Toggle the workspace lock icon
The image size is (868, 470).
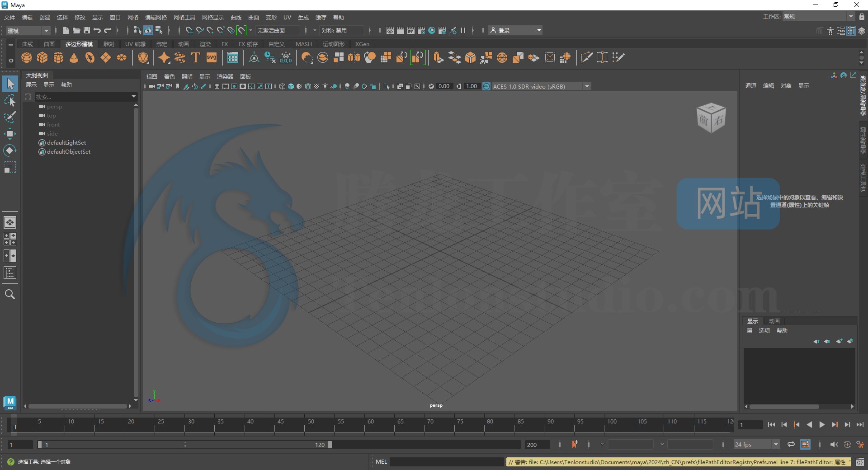click(862, 17)
